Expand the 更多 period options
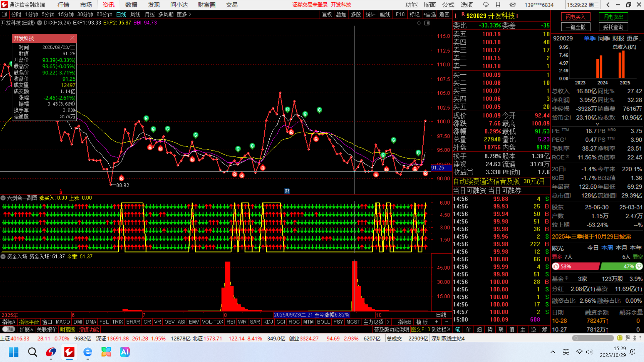 coord(184,14)
